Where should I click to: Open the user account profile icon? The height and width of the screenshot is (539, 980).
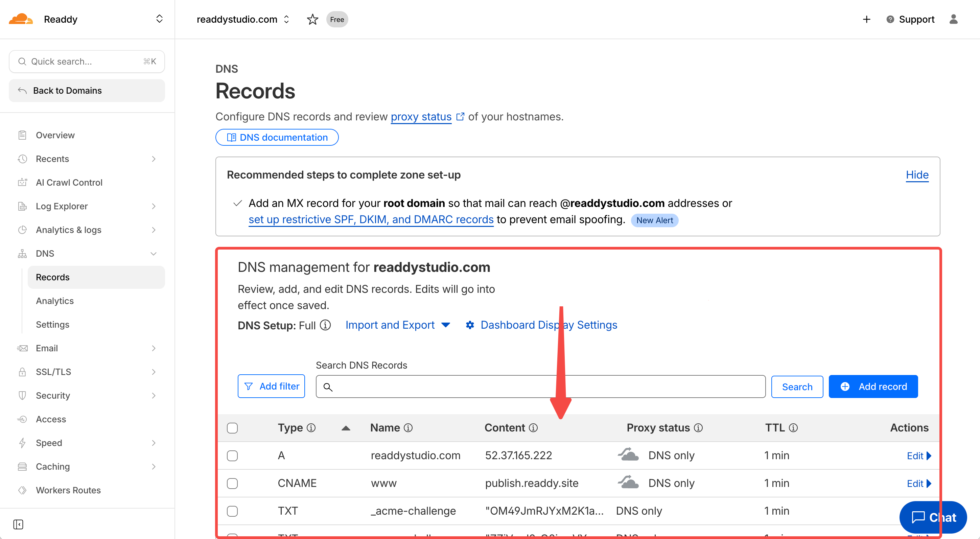tap(953, 19)
